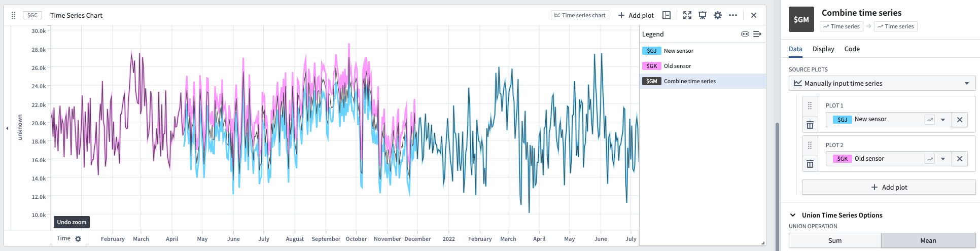The image size is (980, 251).
Task: Collapse the Legend panel
Action: [757, 34]
